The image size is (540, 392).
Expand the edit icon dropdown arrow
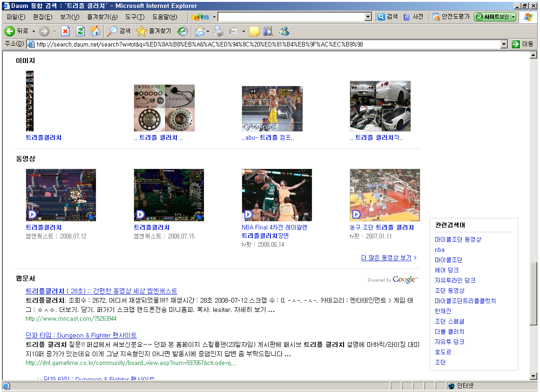pos(243,31)
